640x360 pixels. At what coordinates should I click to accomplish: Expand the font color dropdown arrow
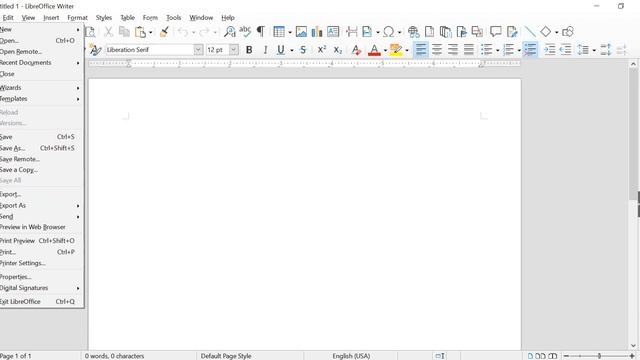click(385, 50)
